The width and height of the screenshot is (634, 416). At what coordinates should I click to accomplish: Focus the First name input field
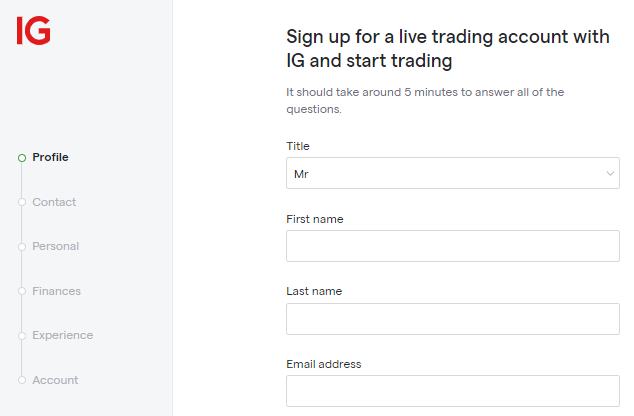(x=452, y=246)
